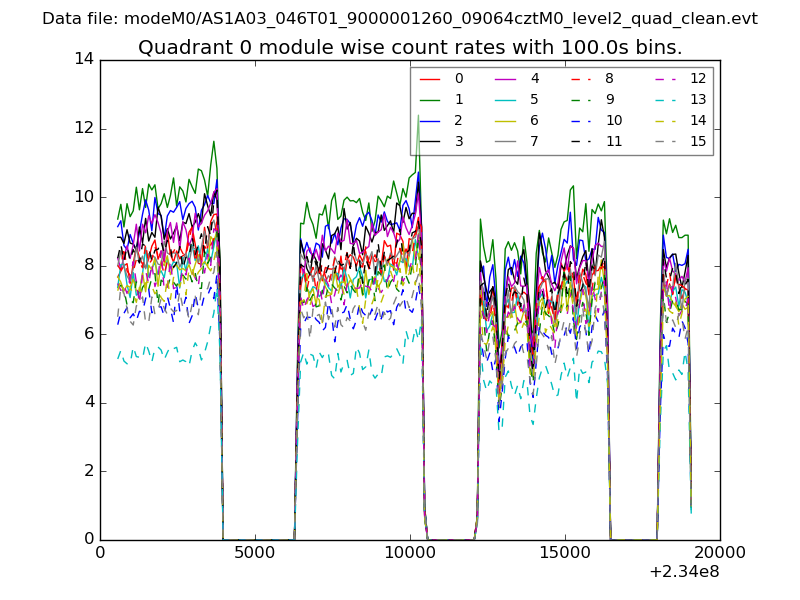This screenshot has height=600, width=800.
Task: Click the black solid line sample for module 3
Action: [430, 141]
